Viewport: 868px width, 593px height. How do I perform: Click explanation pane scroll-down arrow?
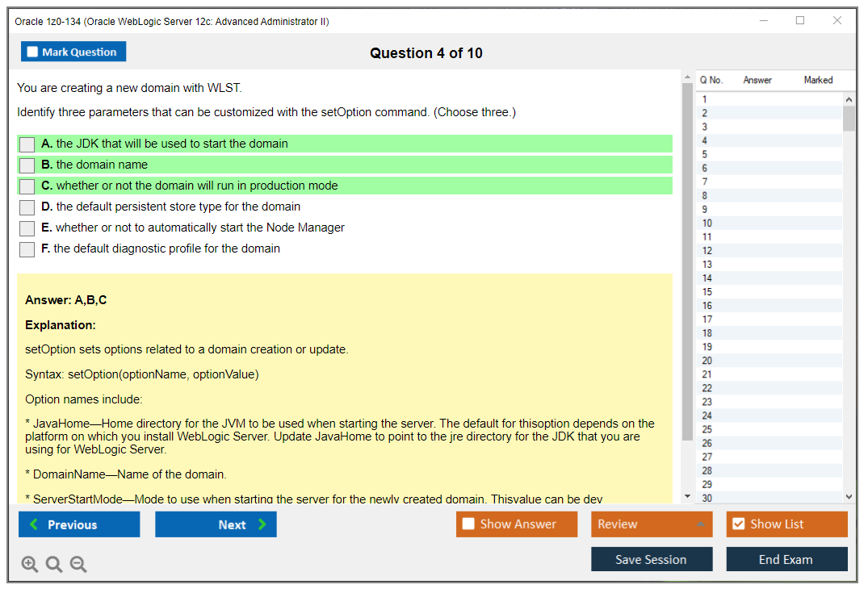click(687, 496)
